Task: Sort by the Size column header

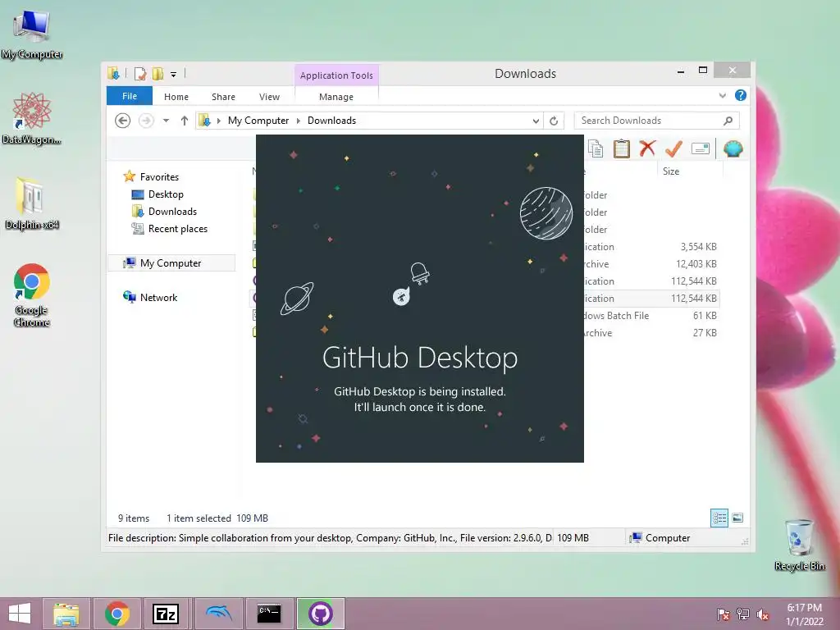Action: point(690,171)
